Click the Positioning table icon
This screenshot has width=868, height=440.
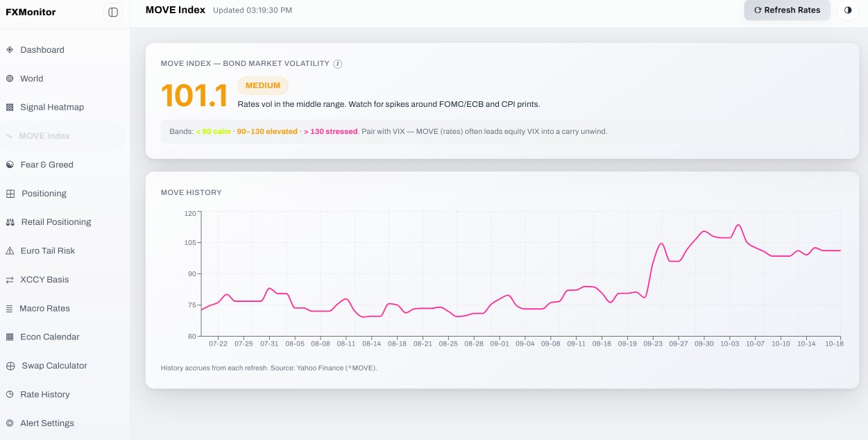[x=10, y=194]
